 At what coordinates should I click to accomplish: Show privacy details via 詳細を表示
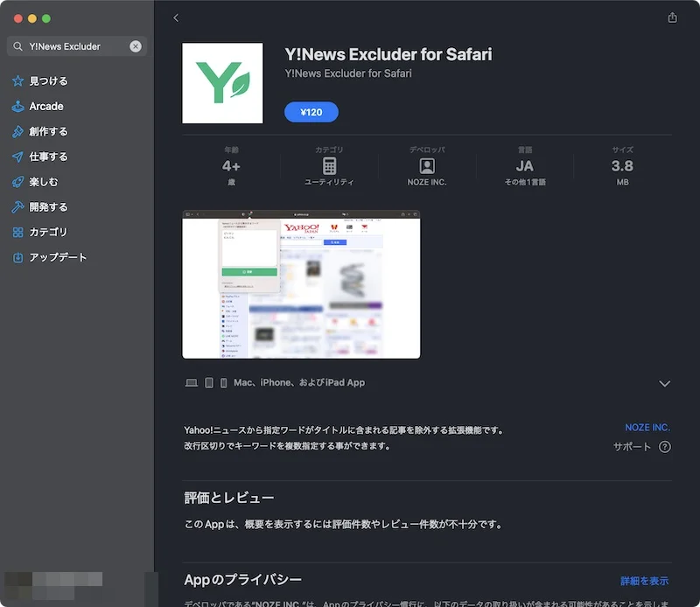(644, 581)
